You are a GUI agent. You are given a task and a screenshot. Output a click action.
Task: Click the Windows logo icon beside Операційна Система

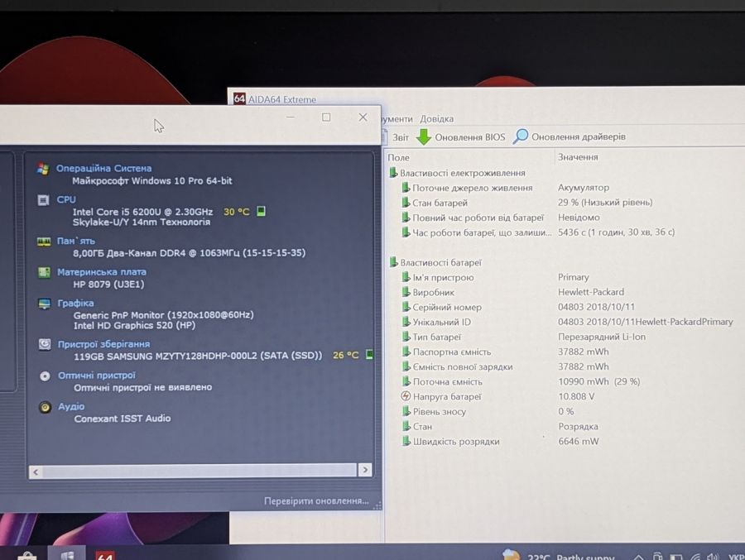(x=43, y=169)
